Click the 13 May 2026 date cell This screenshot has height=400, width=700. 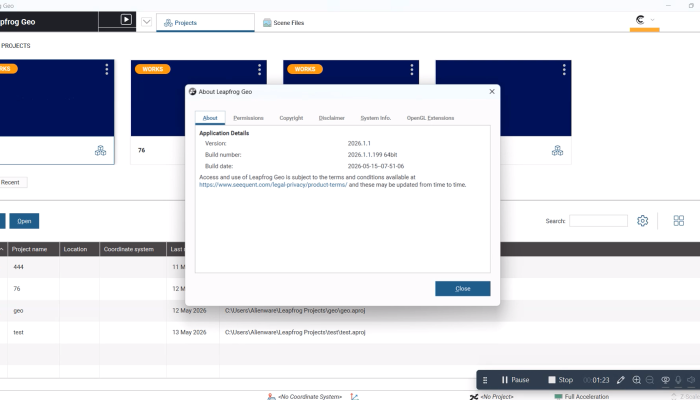[x=189, y=332]
